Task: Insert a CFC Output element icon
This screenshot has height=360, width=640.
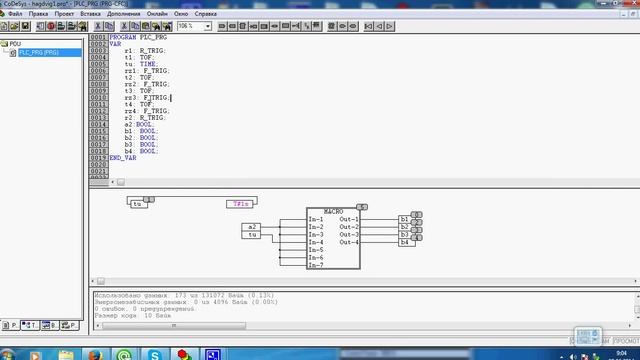Action: click(232, 26)
